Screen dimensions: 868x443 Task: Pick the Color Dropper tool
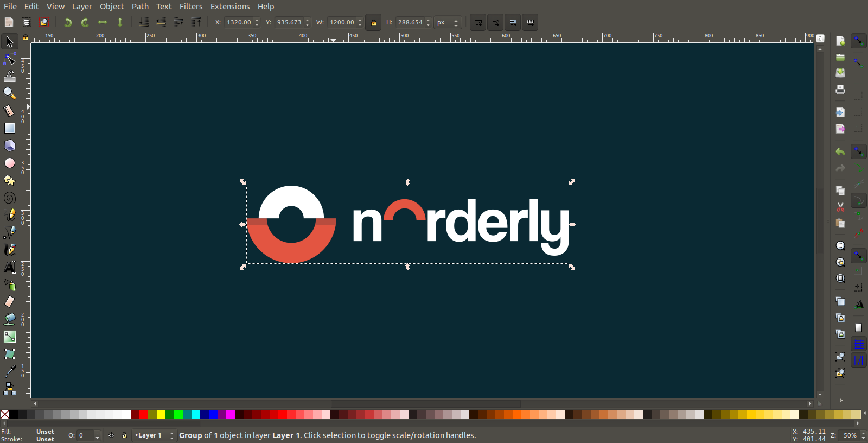pyautogui.click(x=10, y=371)
